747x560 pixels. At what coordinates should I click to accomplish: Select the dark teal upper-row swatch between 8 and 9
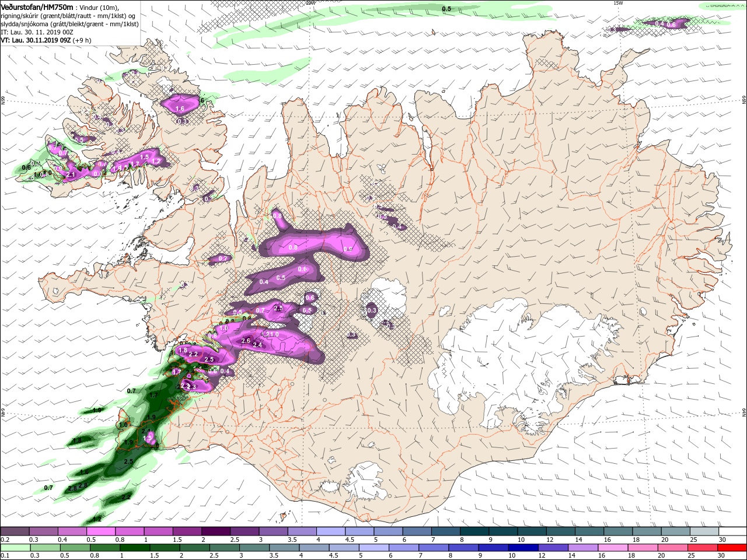coord(474,531)
